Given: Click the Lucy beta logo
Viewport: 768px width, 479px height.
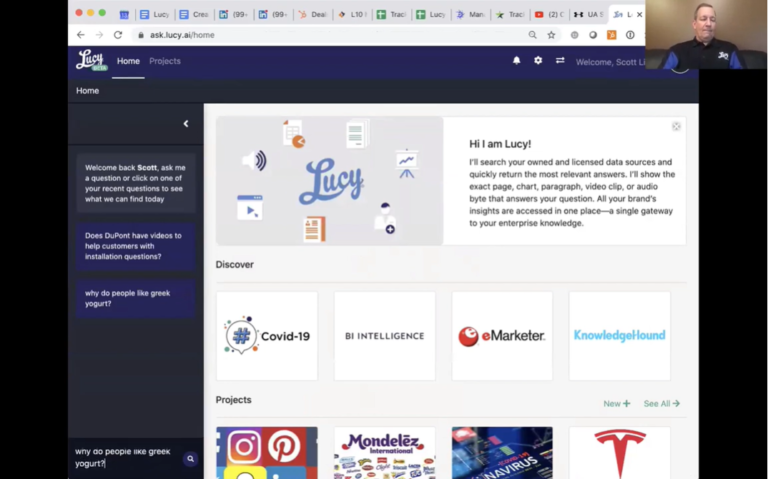Looking at the screenshot, I should tap(92, 61).
